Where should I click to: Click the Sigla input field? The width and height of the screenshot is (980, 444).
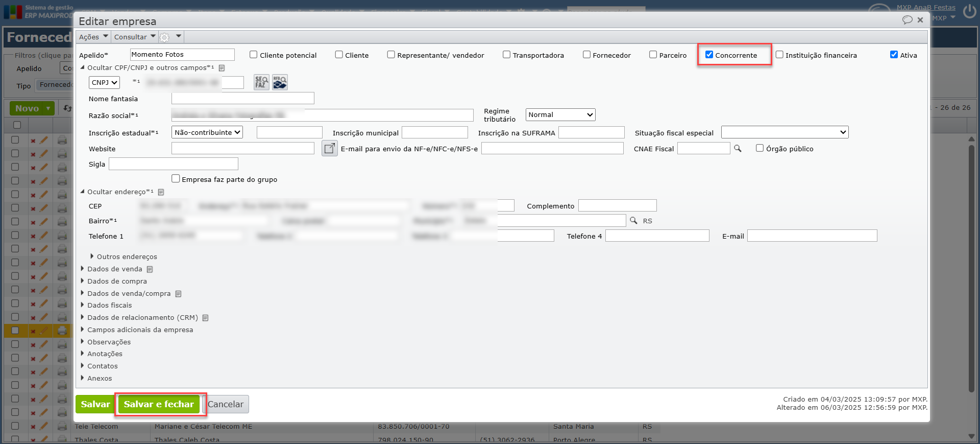pyautogui.click(x=174, y=163)
